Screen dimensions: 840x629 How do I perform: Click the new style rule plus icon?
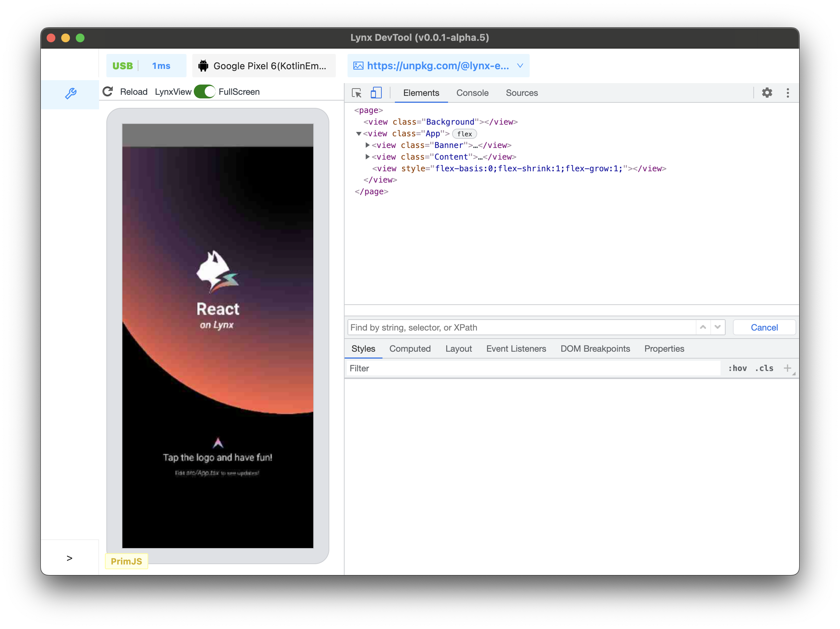click(787, 368)
